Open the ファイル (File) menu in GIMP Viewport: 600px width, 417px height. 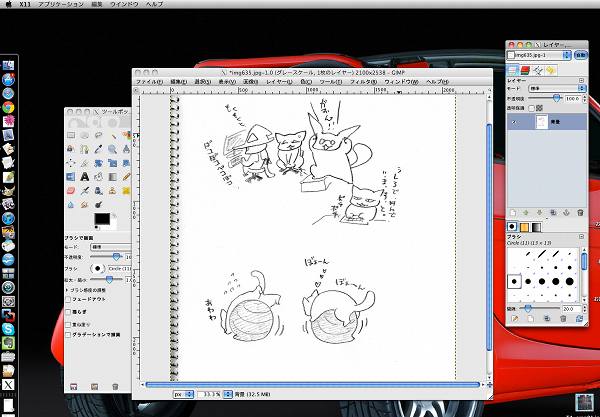pyautogui.click(x=149, y=82)
